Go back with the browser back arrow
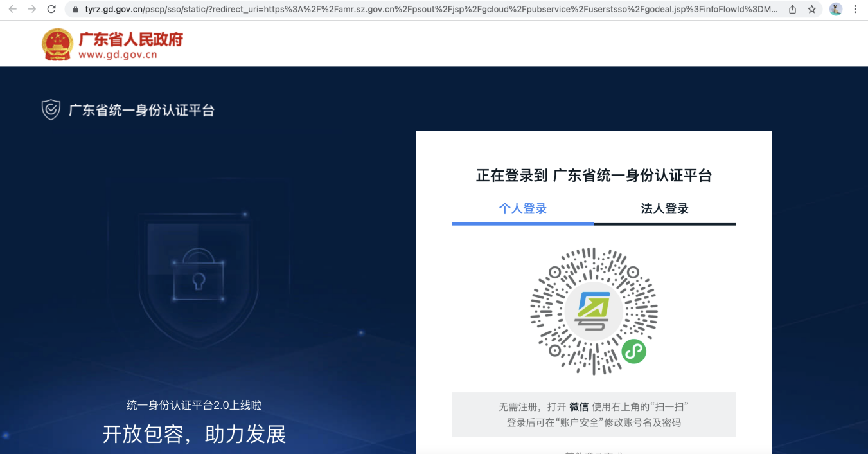Screen dimensions: 868x454 (x=12, y=10)
